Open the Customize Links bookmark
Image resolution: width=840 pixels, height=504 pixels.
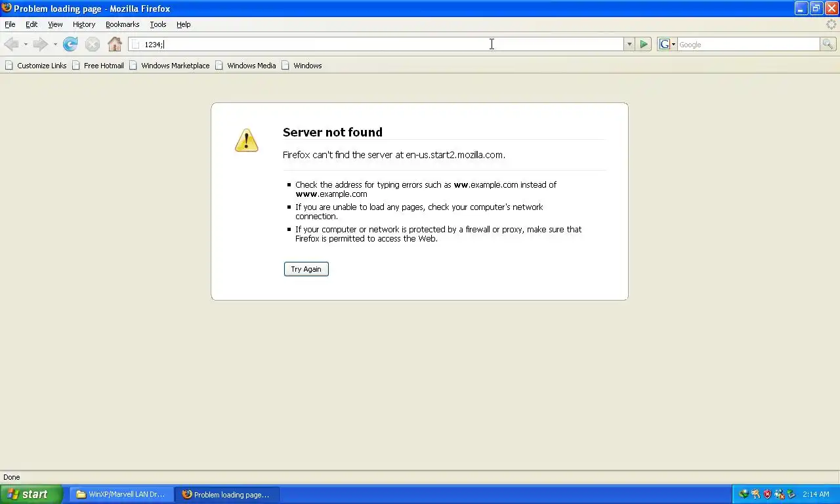[x=35, y=66]
